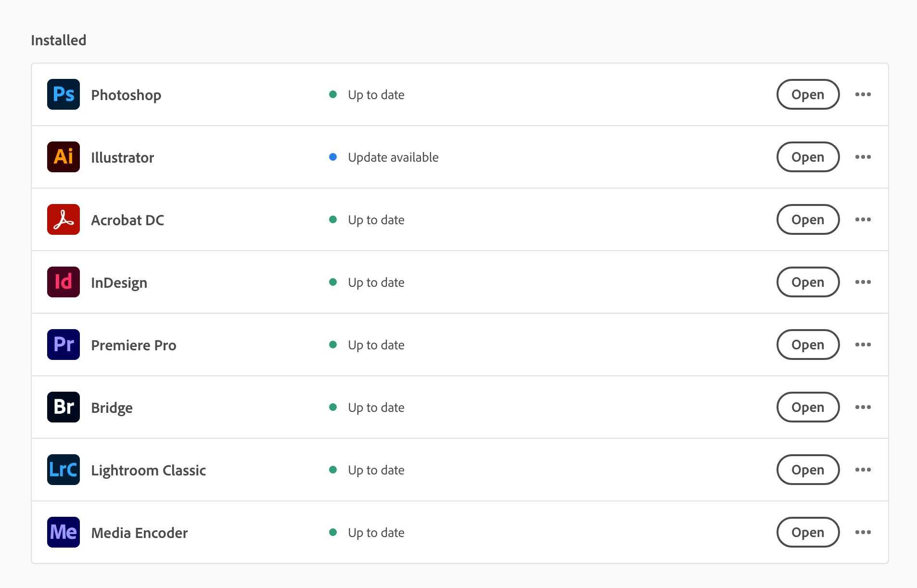Viewport: 917px width, 588px height.
Task: Launch Illustrator with its Open button
Action: pyautogui.click(x=808, y=157)
